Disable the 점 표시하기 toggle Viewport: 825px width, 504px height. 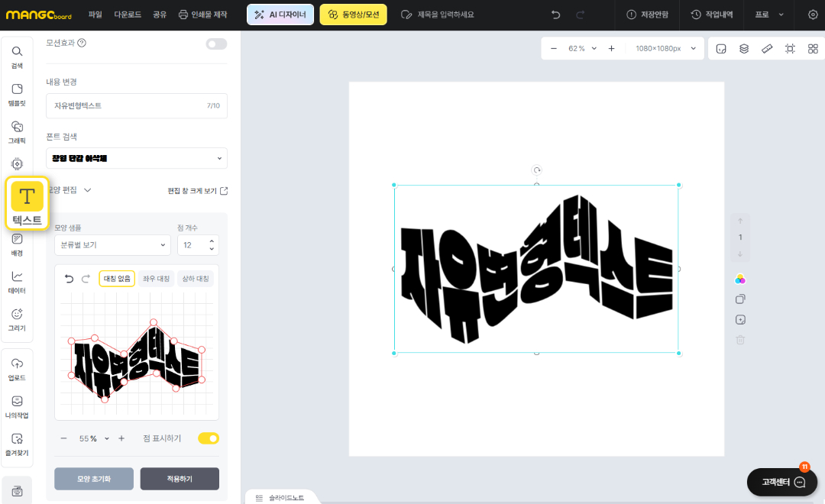209,438
